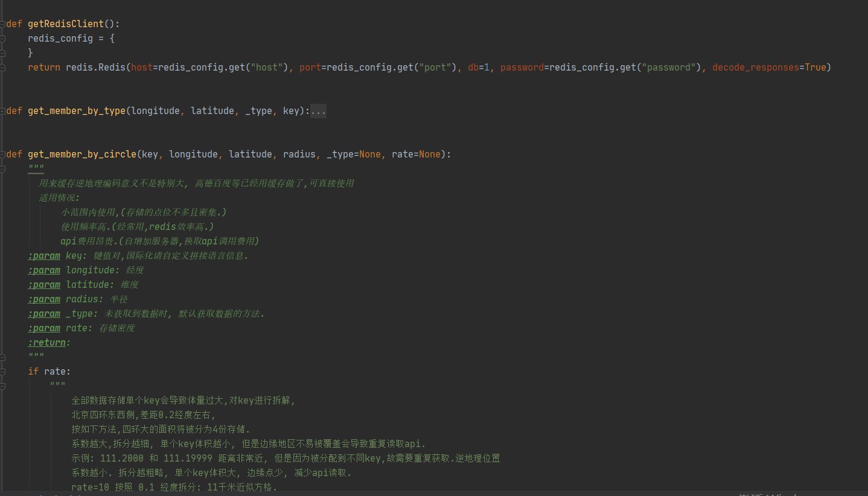
Task: Click get_member_by_type function name
Action: pos(77,111)
